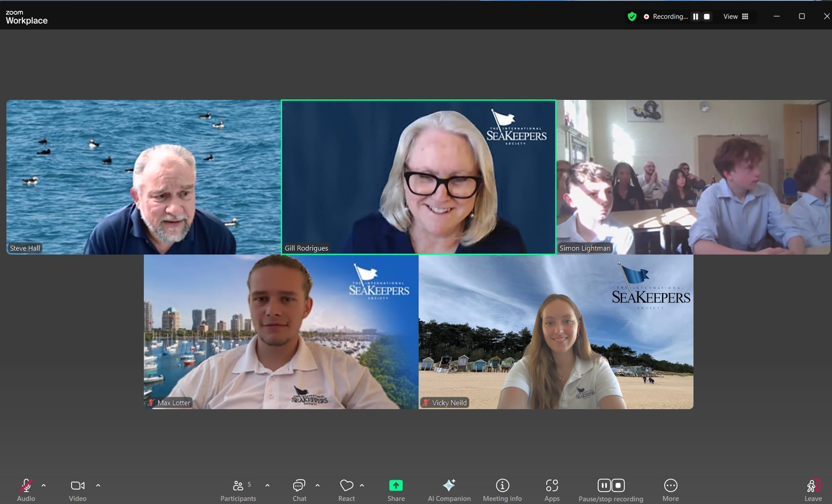This screenshot has height=504, width=832.
Task: Expand audio options arrow beside Audio
Action: coord(44,485)
